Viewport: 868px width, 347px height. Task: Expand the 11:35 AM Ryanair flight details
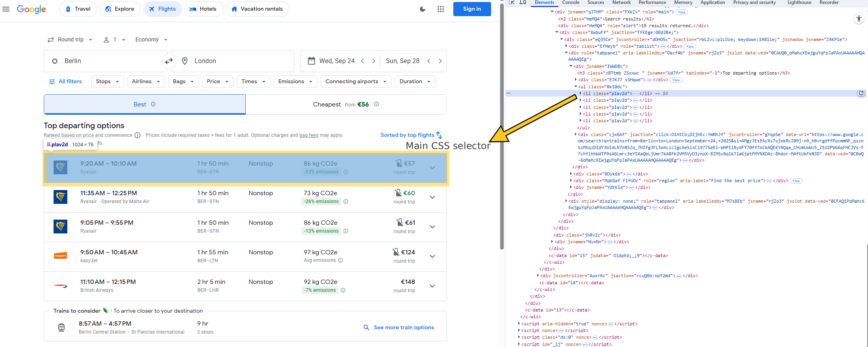pyautogui.click(x=432, y=197)
